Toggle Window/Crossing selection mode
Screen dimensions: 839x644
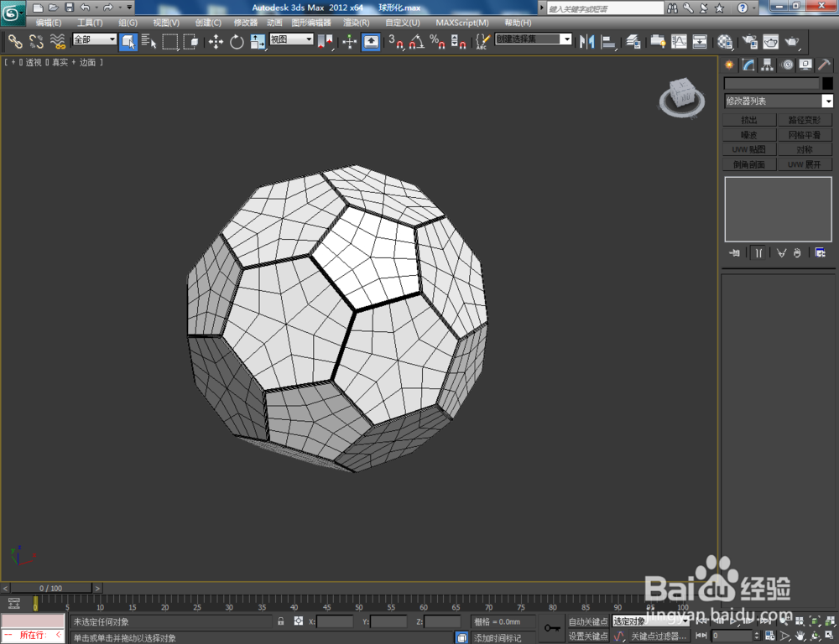pos(191,41)
